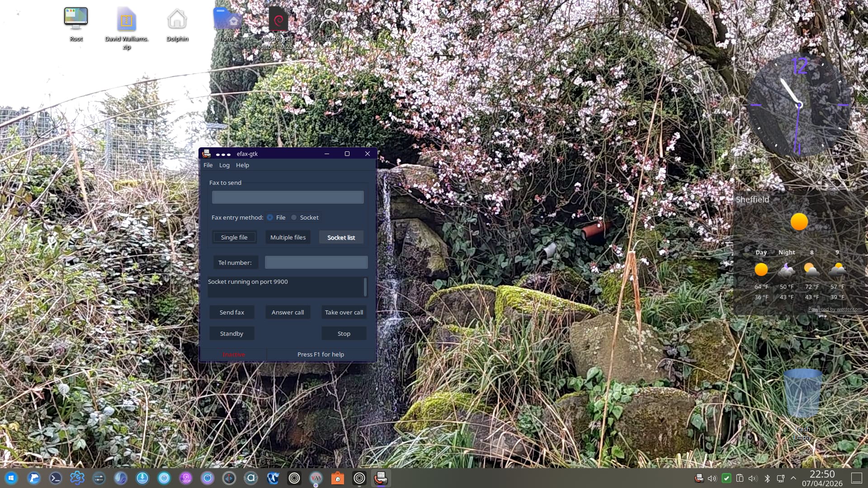The height and width of the screenshot is (488, 868).
Task: Select the File fax entry method
Action: click(270, 217)
